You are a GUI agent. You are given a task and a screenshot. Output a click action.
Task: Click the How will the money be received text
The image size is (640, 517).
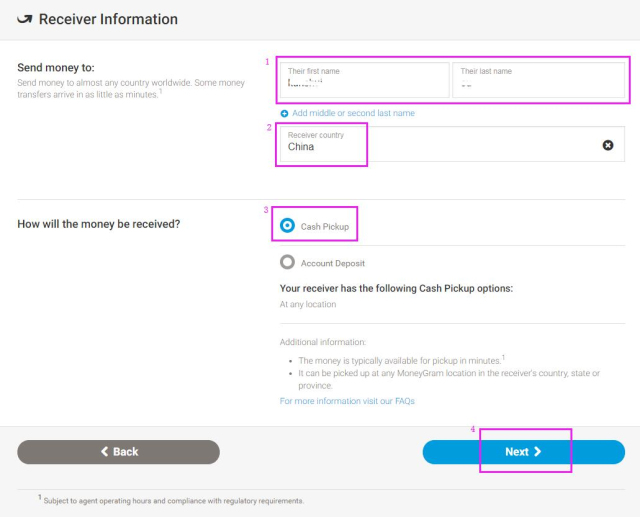(99, 224)
